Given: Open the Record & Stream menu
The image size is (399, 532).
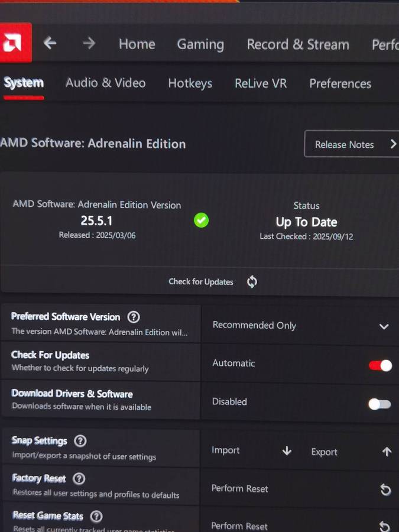Looking at the screenshot, I should pyautogui.click(x=297, y=44).
